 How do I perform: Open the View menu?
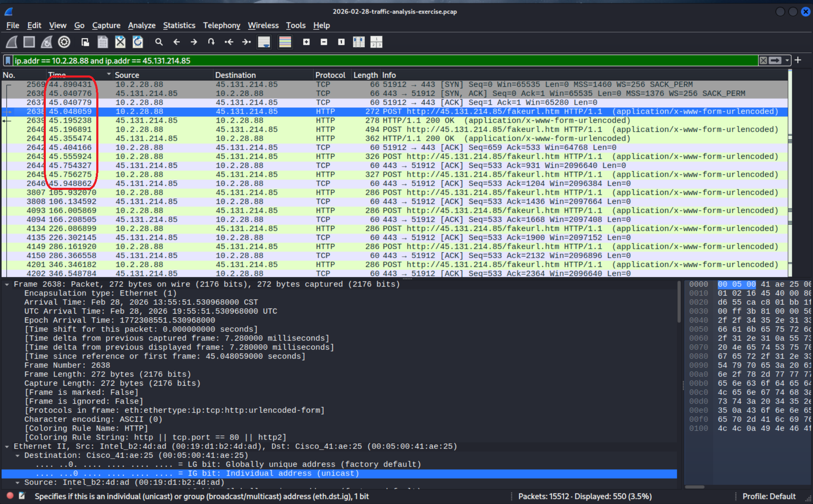pos(58,25)
